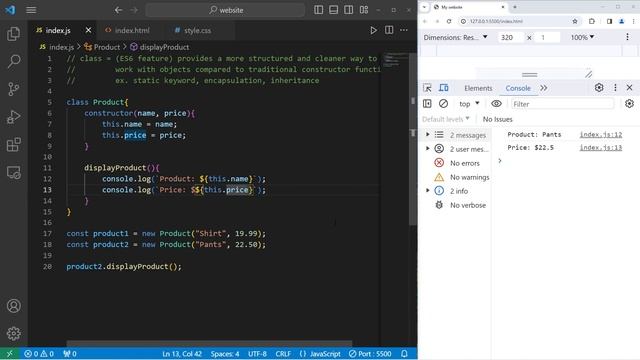Image resolution: width=640 pixels, height=360 pixels.
Task: Open the Dimensions responsive dropdown
Action: click(456, 37)
